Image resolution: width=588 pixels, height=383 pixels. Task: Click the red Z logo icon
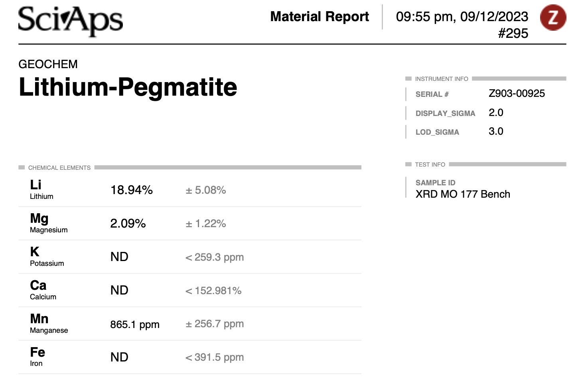point(553,18)
